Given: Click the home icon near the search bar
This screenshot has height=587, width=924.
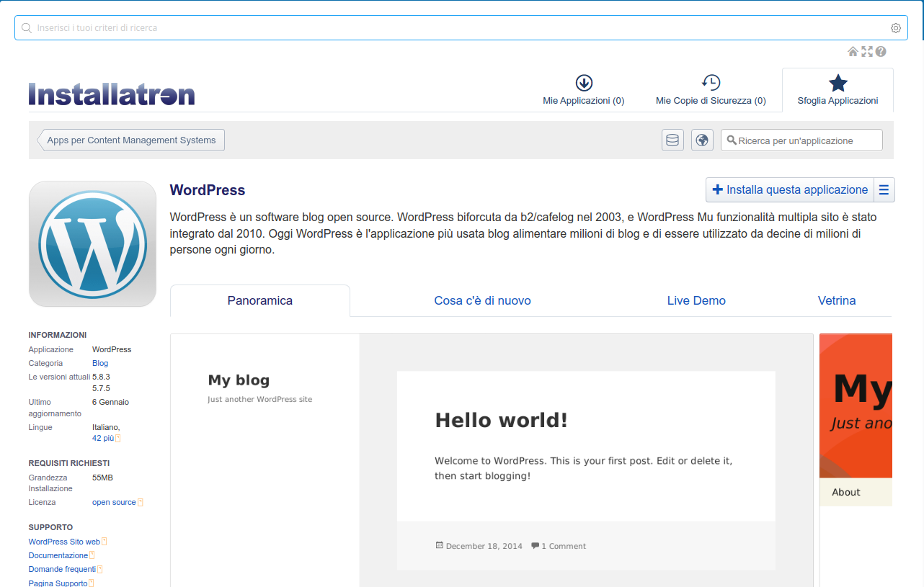Looking at the screenshot, I should (853, 52).
